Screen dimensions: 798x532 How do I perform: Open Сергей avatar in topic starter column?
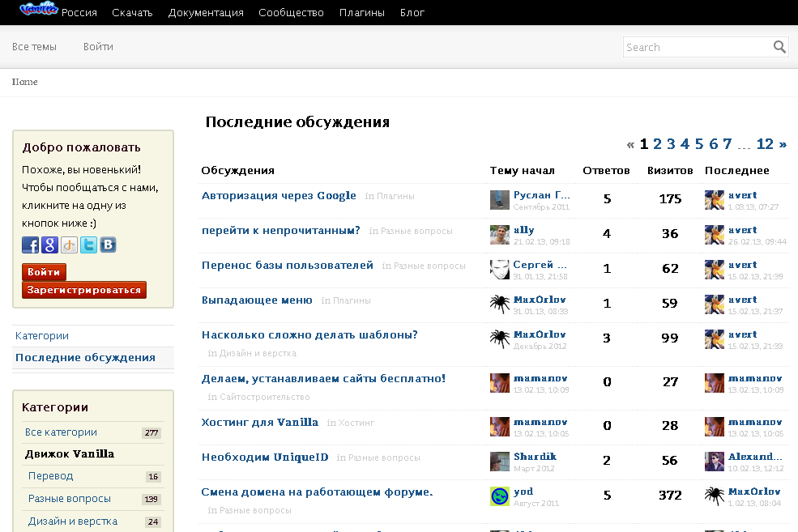pos(499,270)
